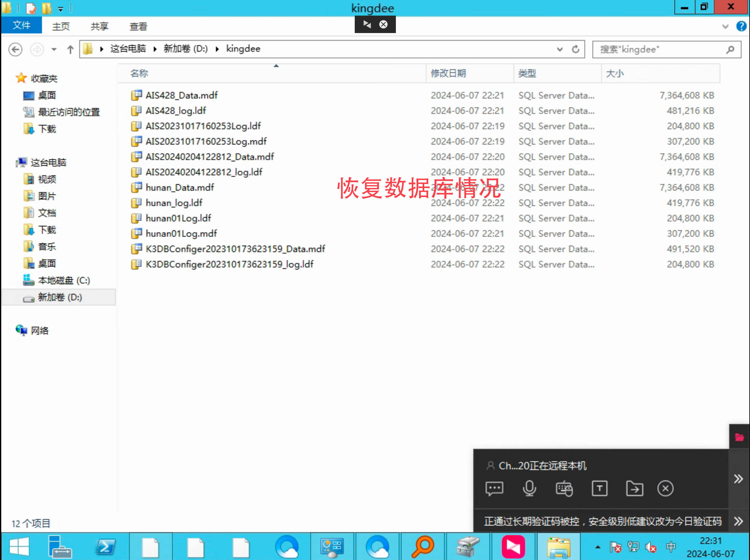Open the 视频 folder in the sidebar

coord(47,179)
